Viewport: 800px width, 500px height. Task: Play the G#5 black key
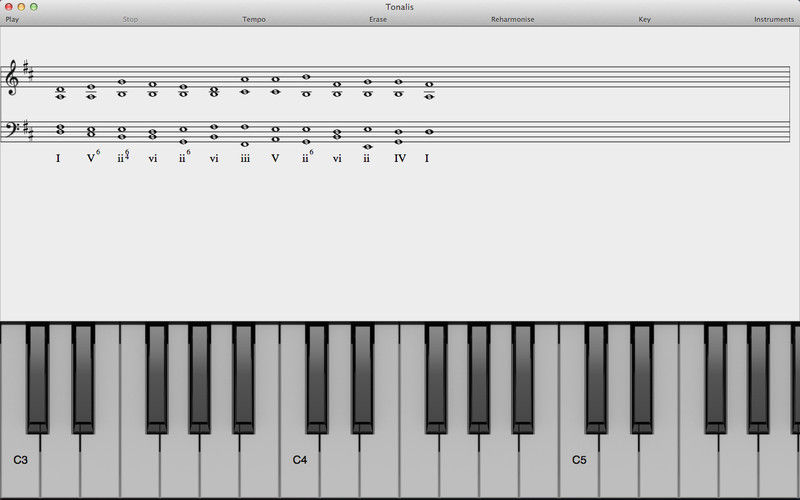click(759, 378)
